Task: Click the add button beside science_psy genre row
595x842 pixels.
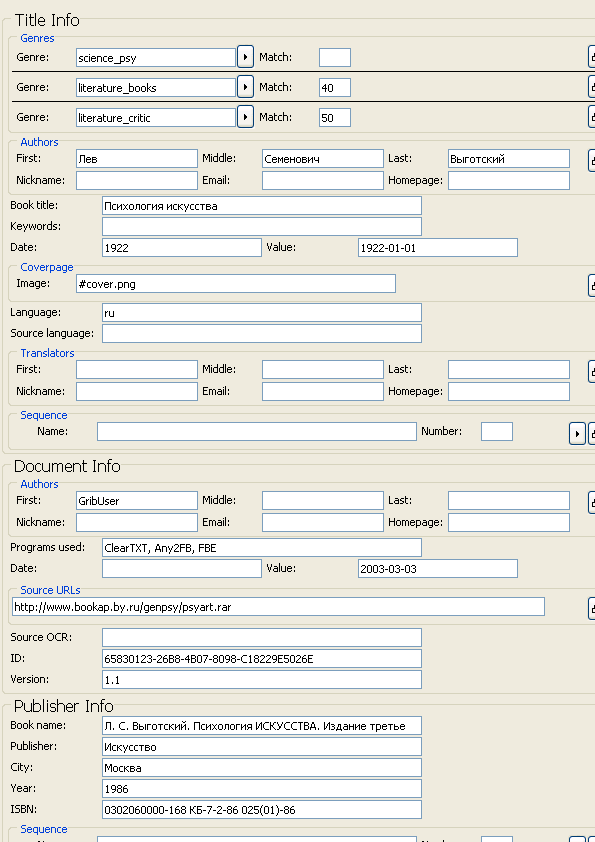Action: [592, 57]
